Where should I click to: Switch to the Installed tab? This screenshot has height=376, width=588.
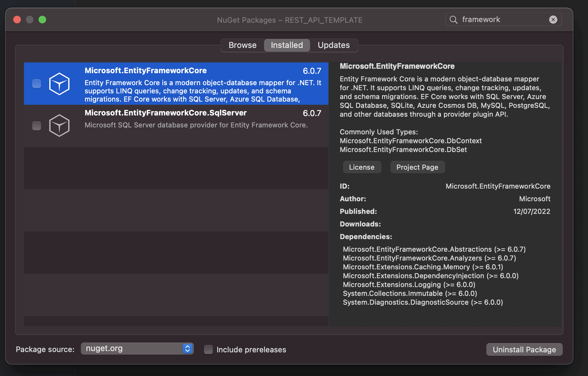287,45
